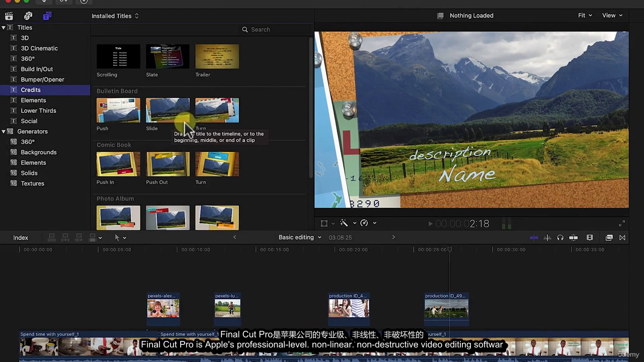Toggle video skimming in timeline
The height and width of the screenshot is (362, 644).
point(534,238)
